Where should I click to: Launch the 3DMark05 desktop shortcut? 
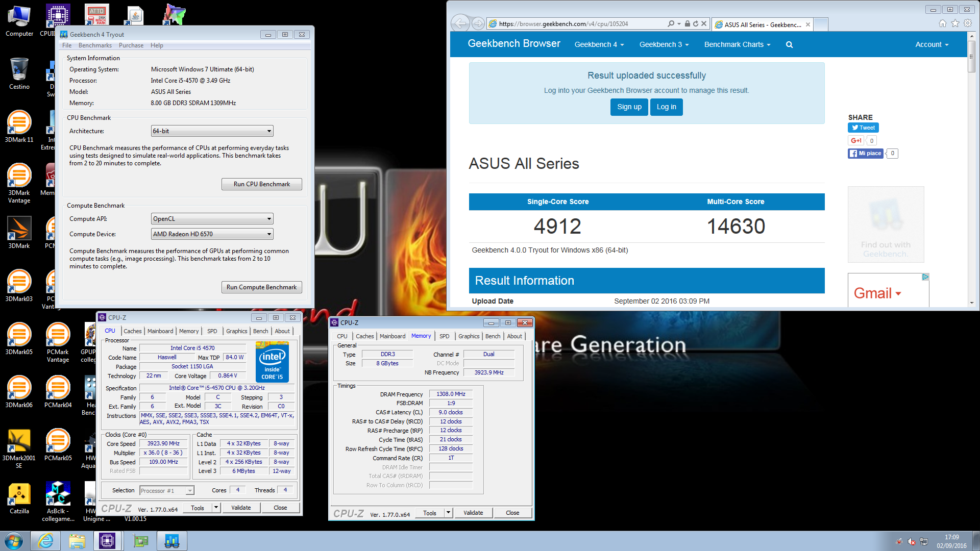19,339
